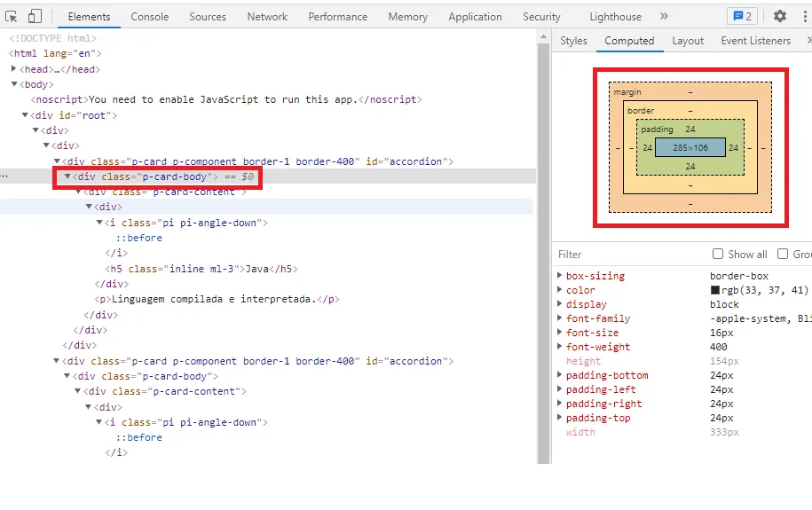Expand the padding-left computed property

point(559,388)
